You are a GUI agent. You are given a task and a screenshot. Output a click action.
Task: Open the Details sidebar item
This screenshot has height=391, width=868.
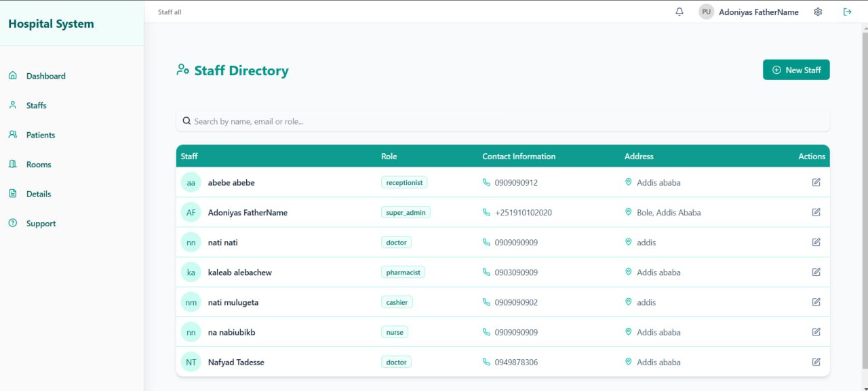click(39, 194)
